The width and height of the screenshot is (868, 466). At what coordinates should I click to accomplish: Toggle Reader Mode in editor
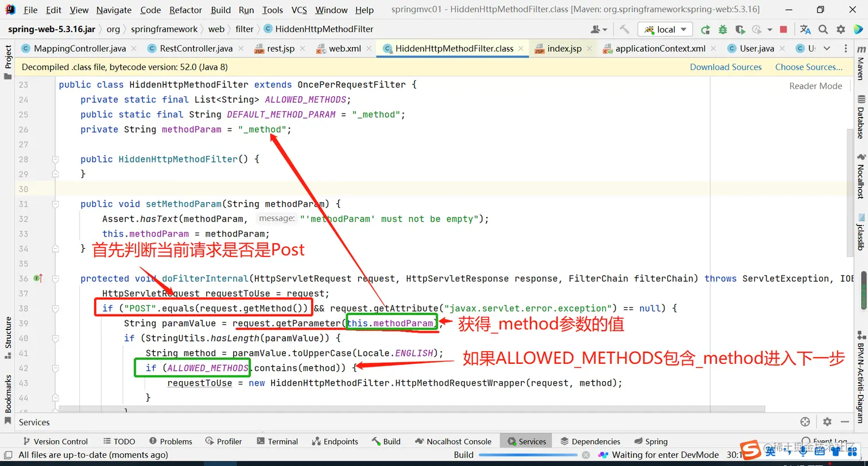pyautogui.click(x=816, y=86)
